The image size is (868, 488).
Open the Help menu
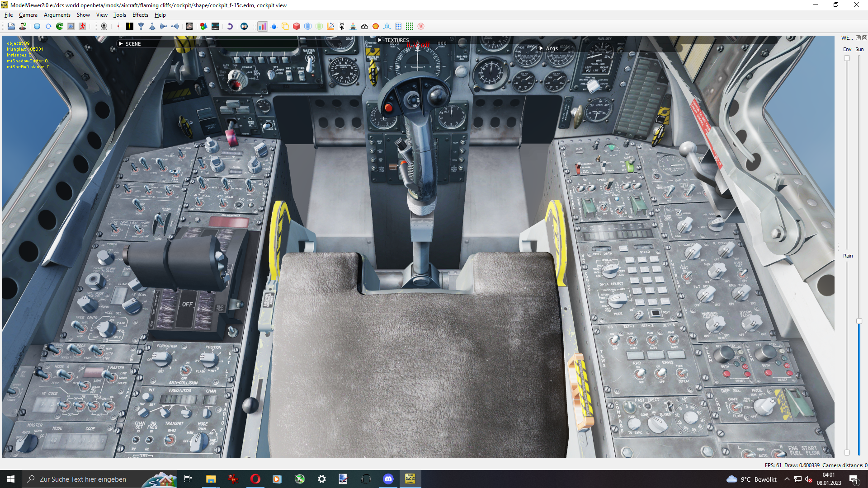point(160,15)
